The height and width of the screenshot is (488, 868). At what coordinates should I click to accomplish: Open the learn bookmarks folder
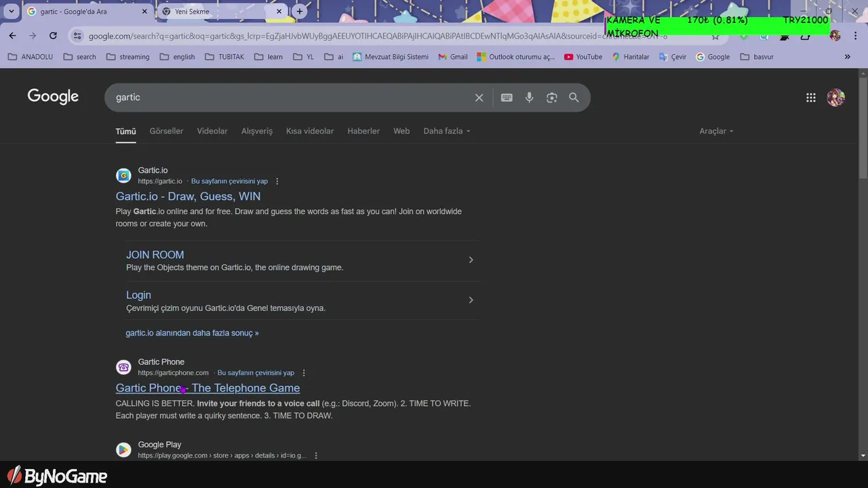269,57
